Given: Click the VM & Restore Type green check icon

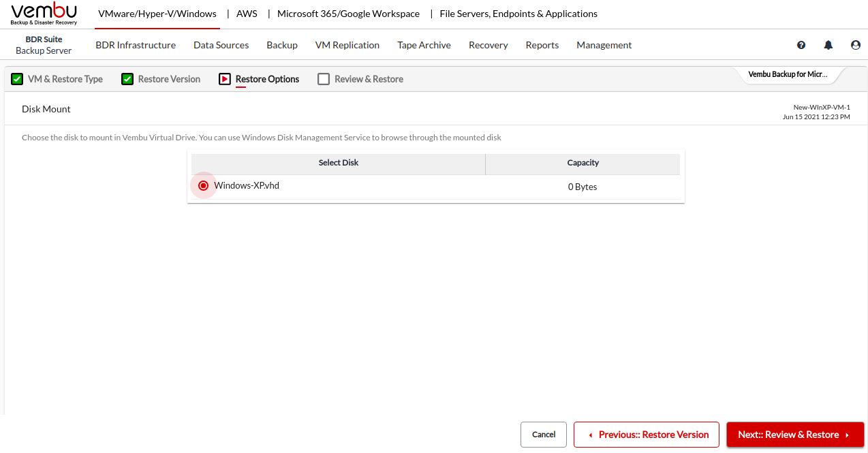Looking at the screenshot, I should coord(17,79).
